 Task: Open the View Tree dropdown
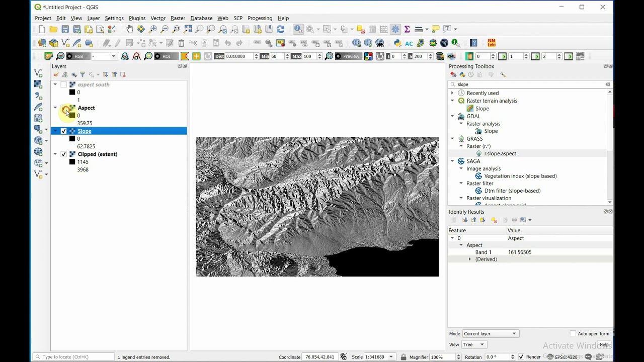pos(474,344)
